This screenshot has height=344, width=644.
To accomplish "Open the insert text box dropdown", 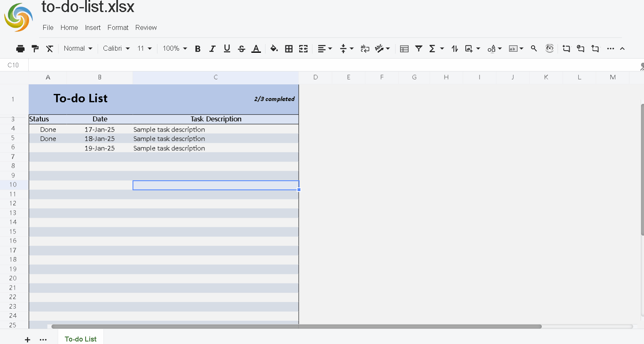I will [516, 49].
